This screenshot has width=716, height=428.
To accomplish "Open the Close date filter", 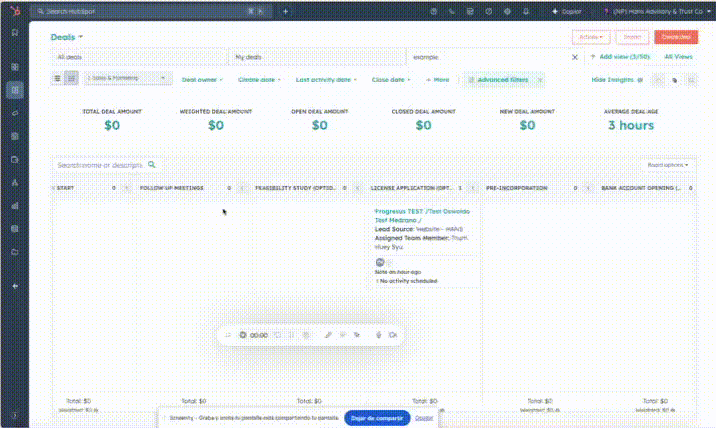I will [x=391, y=79].
